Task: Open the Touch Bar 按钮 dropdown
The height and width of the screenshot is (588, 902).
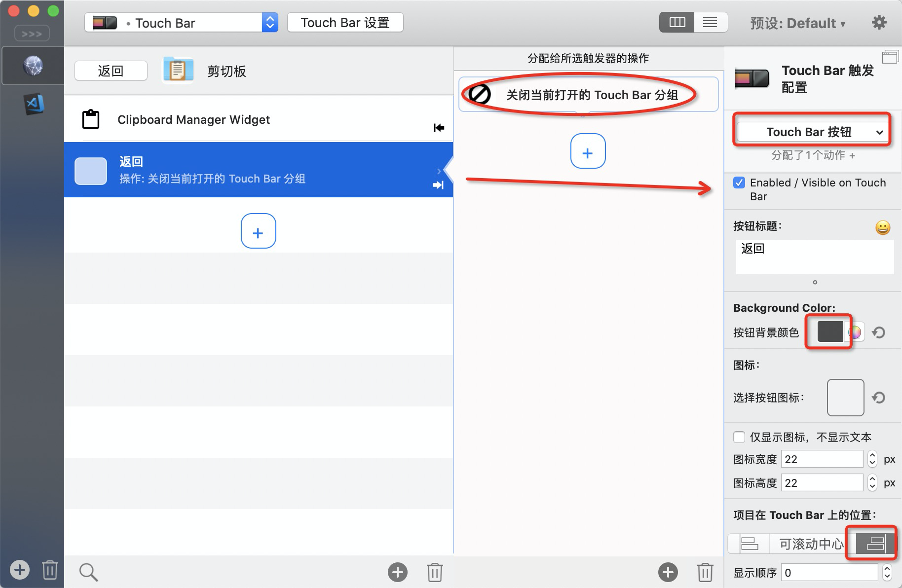Action: tap(812, 131)
